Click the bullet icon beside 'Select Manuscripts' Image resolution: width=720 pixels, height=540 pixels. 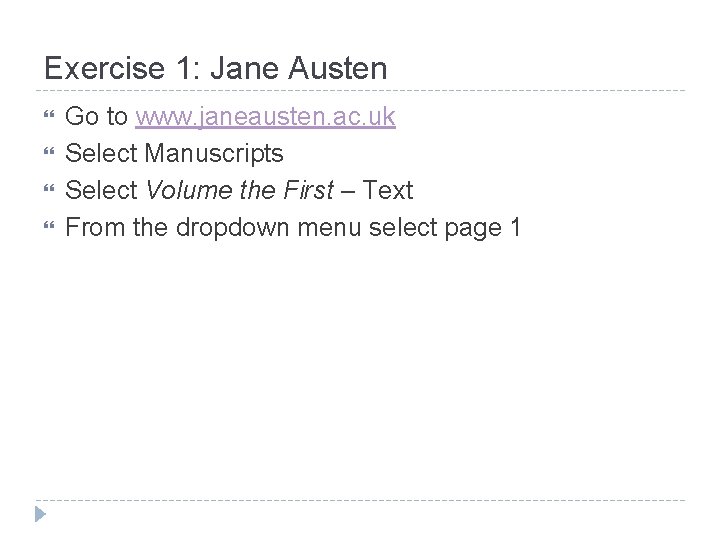(x=49, y=154)
